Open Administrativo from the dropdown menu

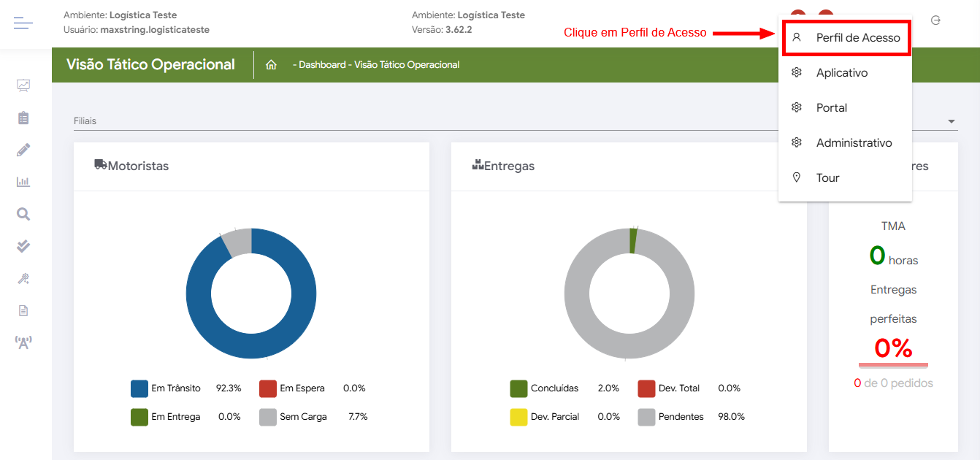tap(854, 143)
